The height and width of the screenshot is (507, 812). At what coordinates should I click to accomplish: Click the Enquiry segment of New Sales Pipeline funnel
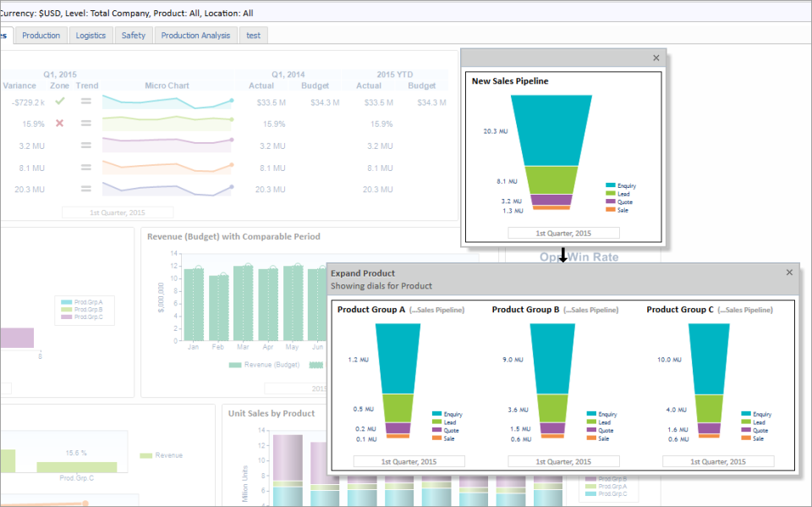click(551, 130)
